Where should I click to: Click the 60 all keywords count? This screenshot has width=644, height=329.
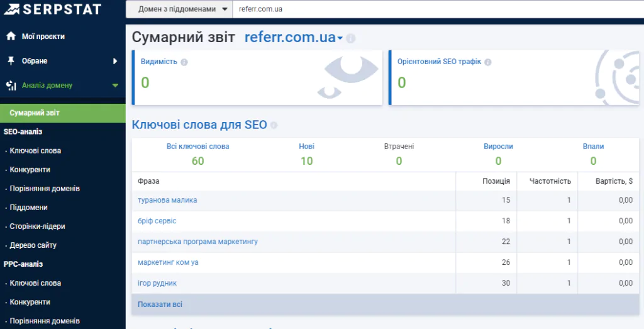[198, 161]
